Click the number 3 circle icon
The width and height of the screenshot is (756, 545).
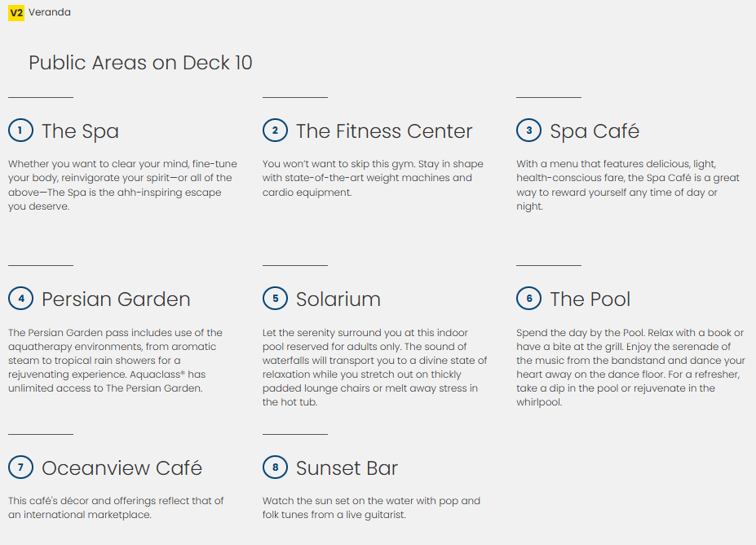(x=528, y=131)
